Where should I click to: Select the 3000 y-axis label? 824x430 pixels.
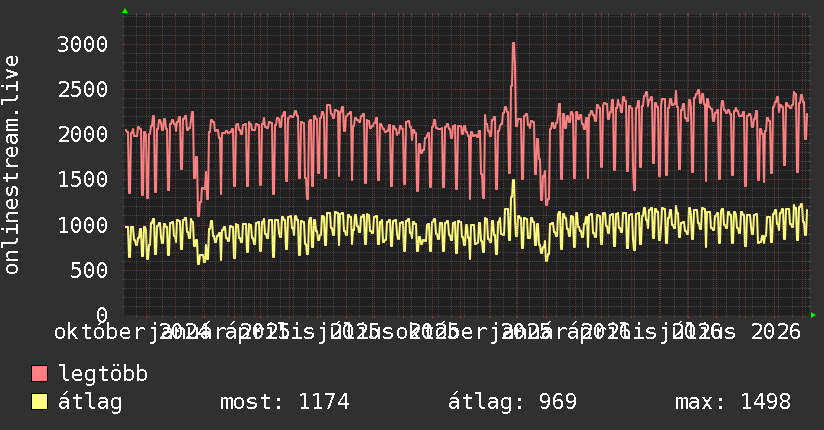click(83, 44)
